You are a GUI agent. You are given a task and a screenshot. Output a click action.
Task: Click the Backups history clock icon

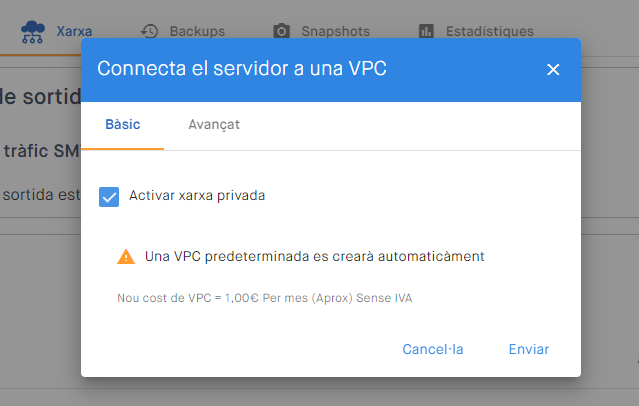click(x=150, y=31)
